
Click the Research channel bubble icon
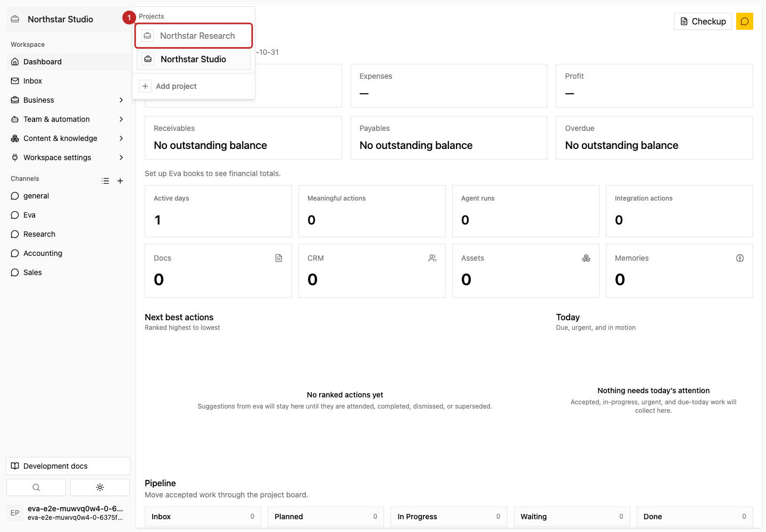(15, 234)
